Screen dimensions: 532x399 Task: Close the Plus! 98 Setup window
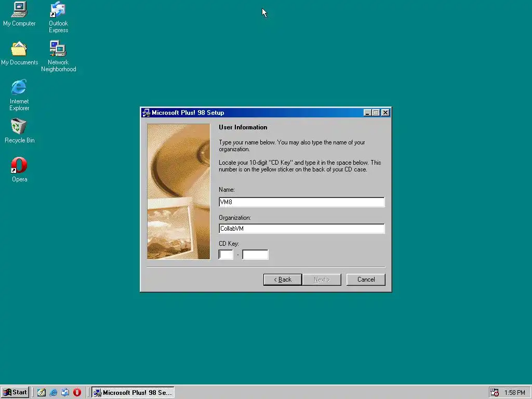(x=385, y=113)
